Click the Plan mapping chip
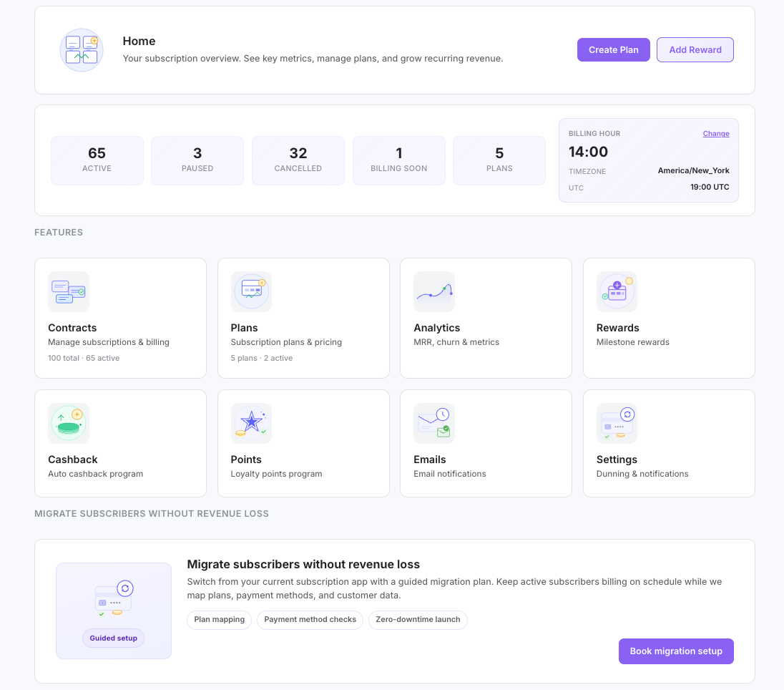Viewport: 784px width, 690px height. coord(220,619)
